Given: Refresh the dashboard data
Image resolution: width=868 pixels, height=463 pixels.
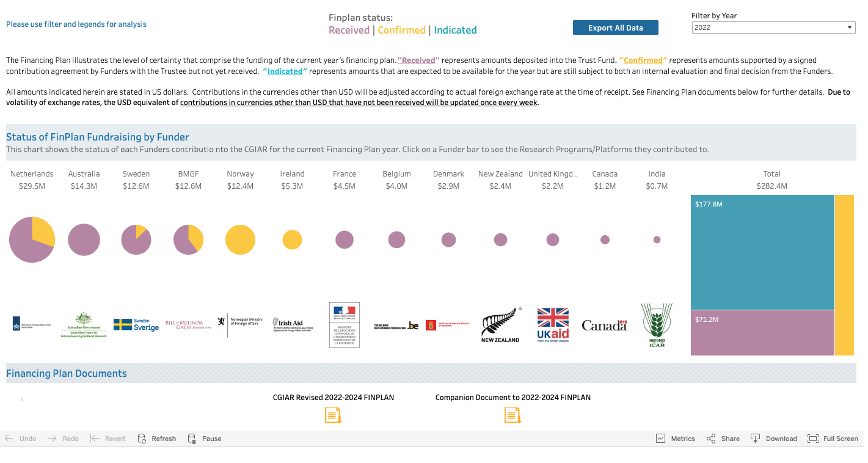Looking at the screenshot, I should pyautogui.click(x=157, y=439).
